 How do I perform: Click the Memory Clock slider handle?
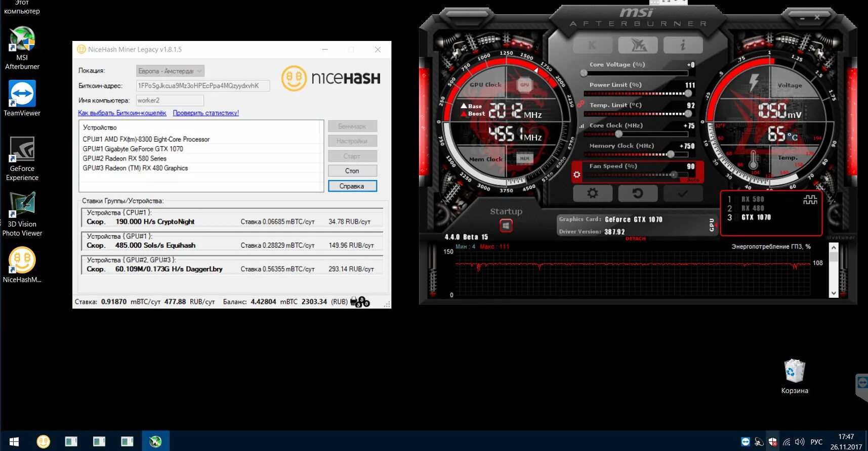(x=671, y=154)
